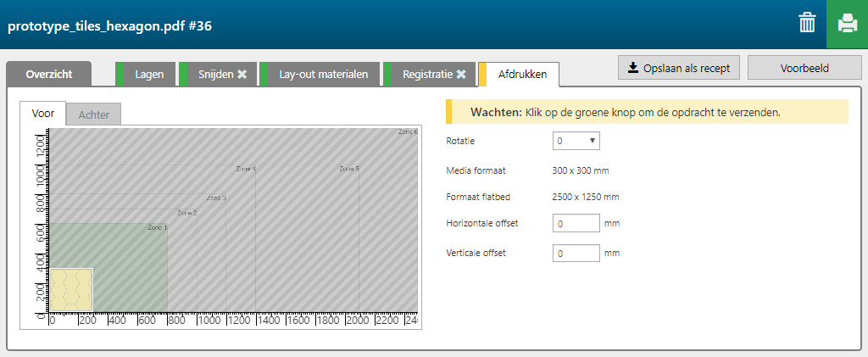Focus the Horizontale offset input field
Image resolution: width=868 pixels, height=357 pixels.
pyautogui.click(x=576, y=224)
